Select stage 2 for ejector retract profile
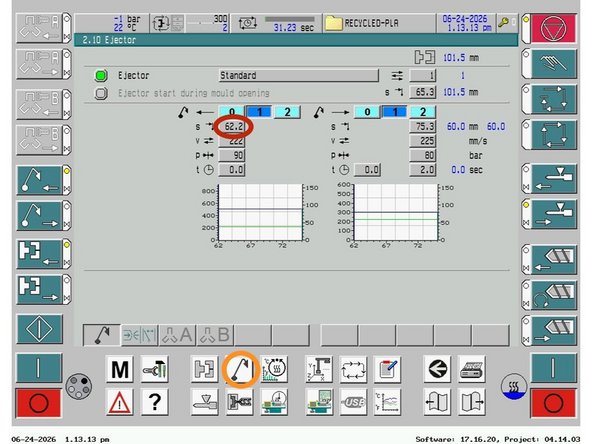 (287, 112)
